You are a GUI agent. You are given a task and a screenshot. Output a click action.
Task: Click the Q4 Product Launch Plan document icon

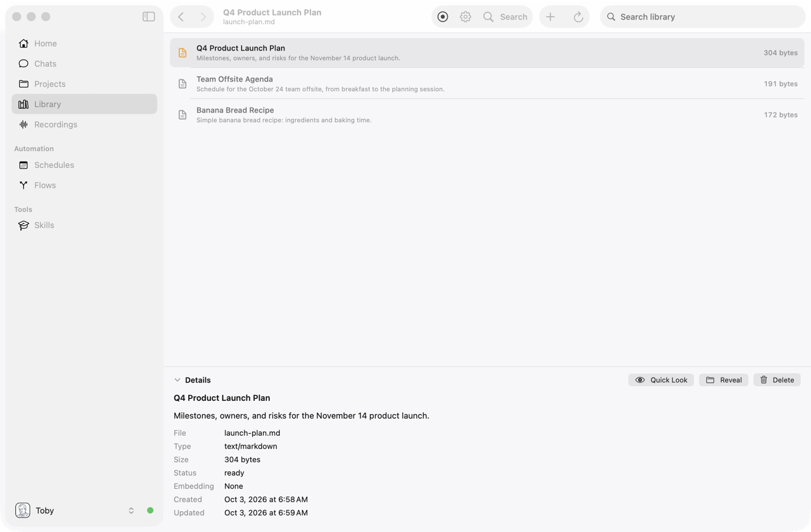[x=182, y=53]
